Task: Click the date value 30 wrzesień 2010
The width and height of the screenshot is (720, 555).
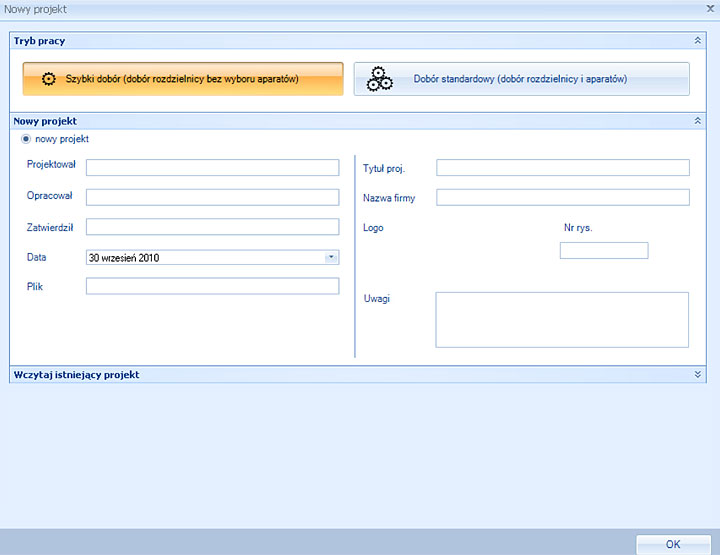Action: point(124,258)
